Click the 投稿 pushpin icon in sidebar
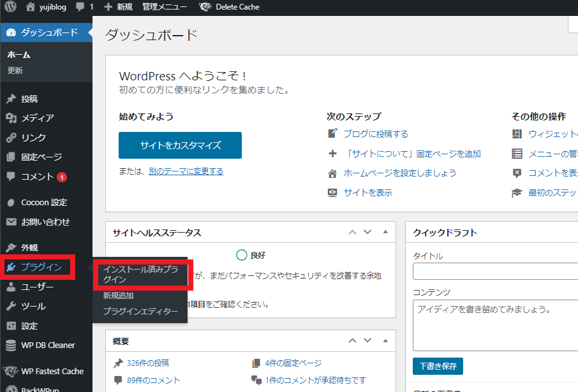The width and height of the screenshot is (578, 392). [x=11, y=99]
